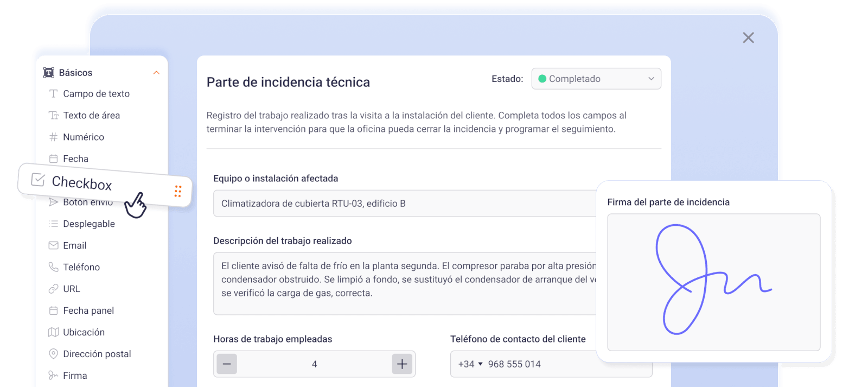Click Firma del parte de incidencia heading

coord(668,202)
